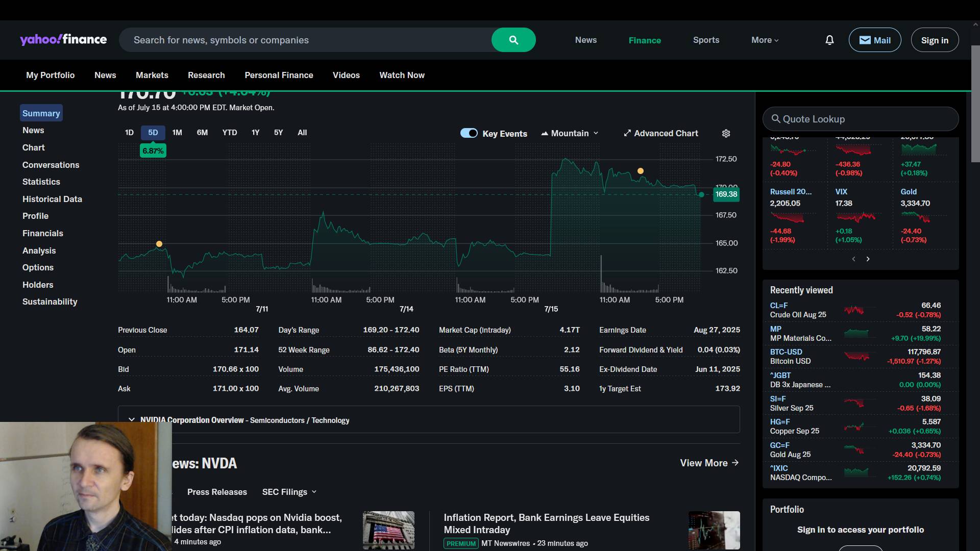Open the Mountain chart type dropdown

570,133
